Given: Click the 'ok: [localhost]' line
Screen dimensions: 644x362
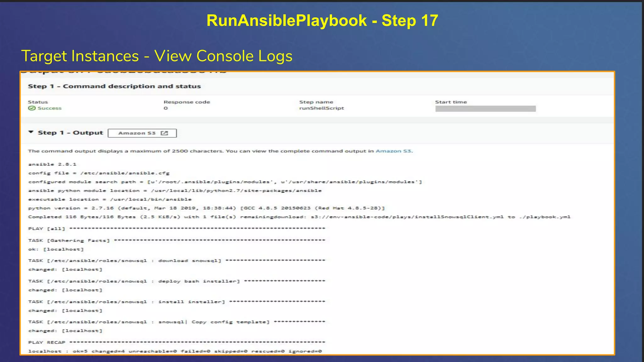Looking at the screenshot, I should [56, 250].
